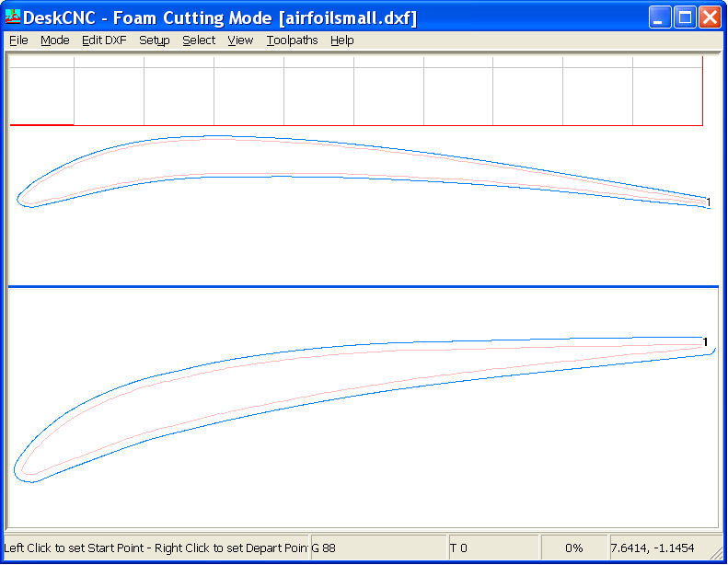
Task: Click start point marker 1 on upper airfoil
Action: pos(709,202)
